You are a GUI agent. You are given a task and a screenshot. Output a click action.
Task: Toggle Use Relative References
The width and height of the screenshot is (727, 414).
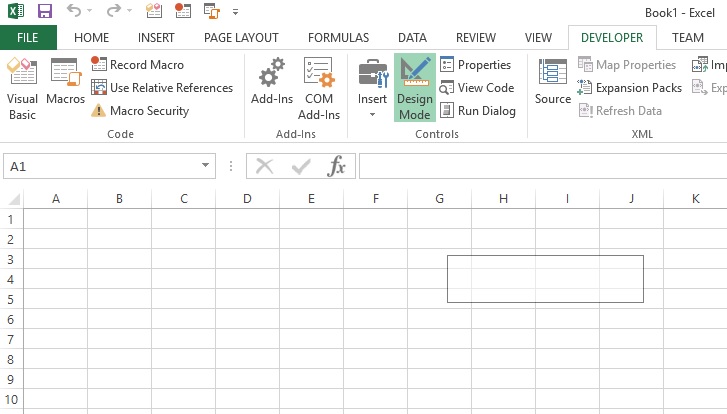pyautogui.click(x=162, y=88)
